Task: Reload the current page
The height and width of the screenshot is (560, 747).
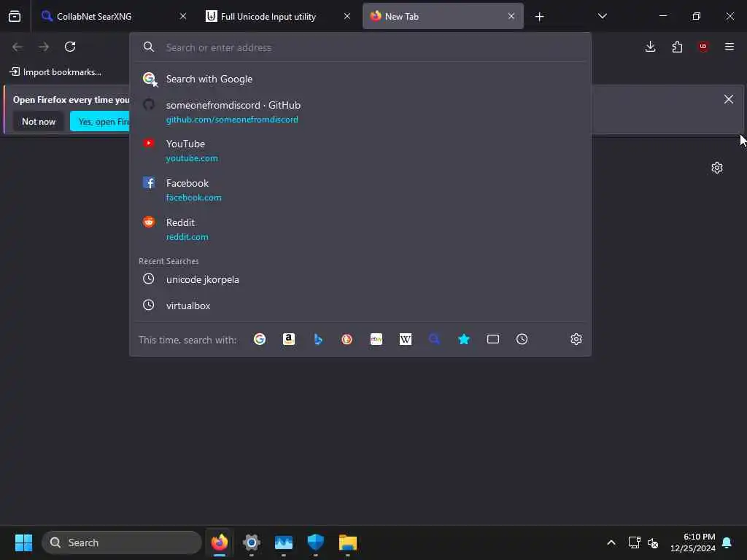Action: (x=70, y=47)
